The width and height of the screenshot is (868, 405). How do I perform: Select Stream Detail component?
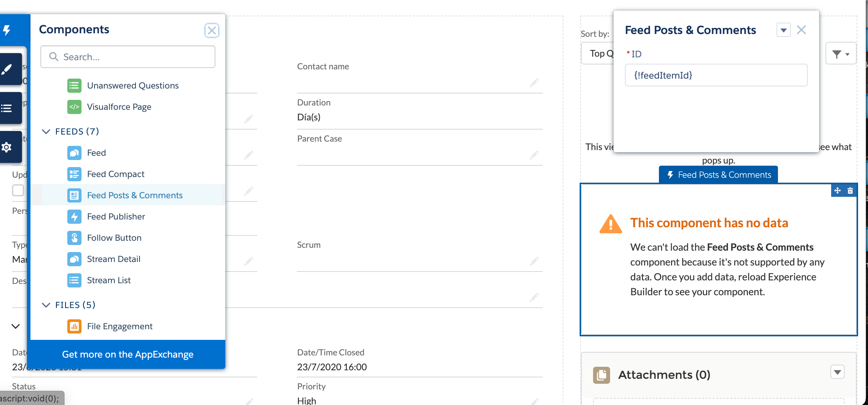(113, 259)
